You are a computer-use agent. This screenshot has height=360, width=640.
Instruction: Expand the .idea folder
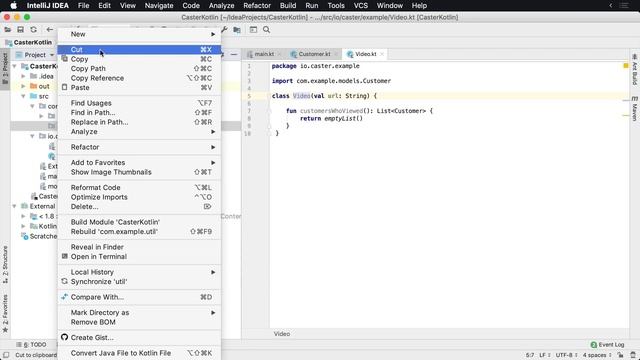coord(23,76)
